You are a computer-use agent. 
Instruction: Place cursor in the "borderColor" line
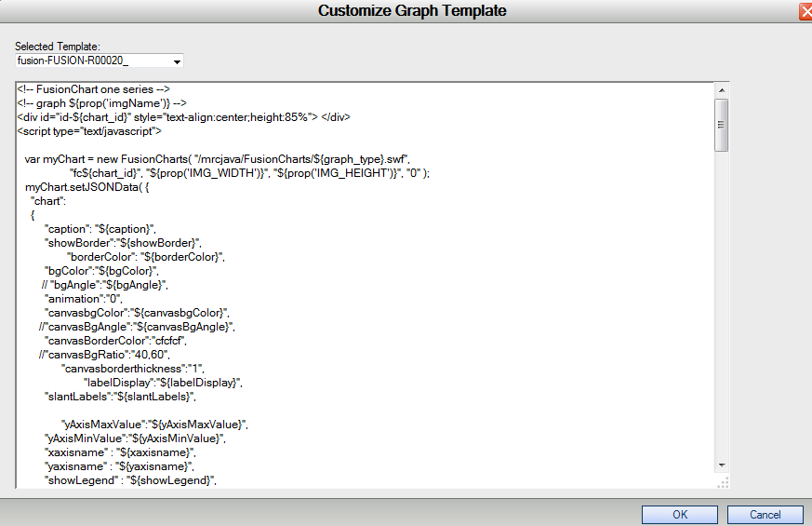tap(145, 257)
